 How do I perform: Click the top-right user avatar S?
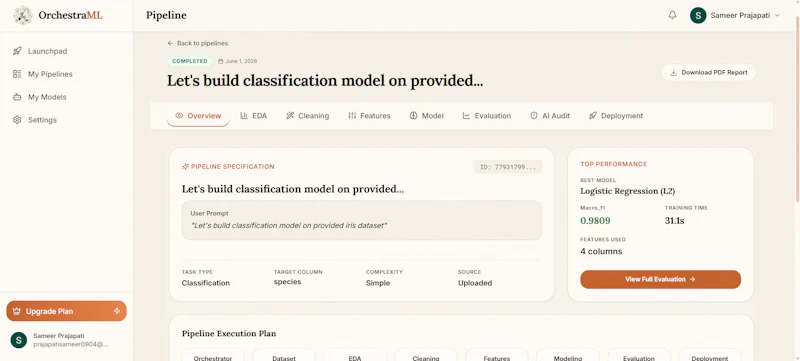pyautogui.click(x=698, y=15)
